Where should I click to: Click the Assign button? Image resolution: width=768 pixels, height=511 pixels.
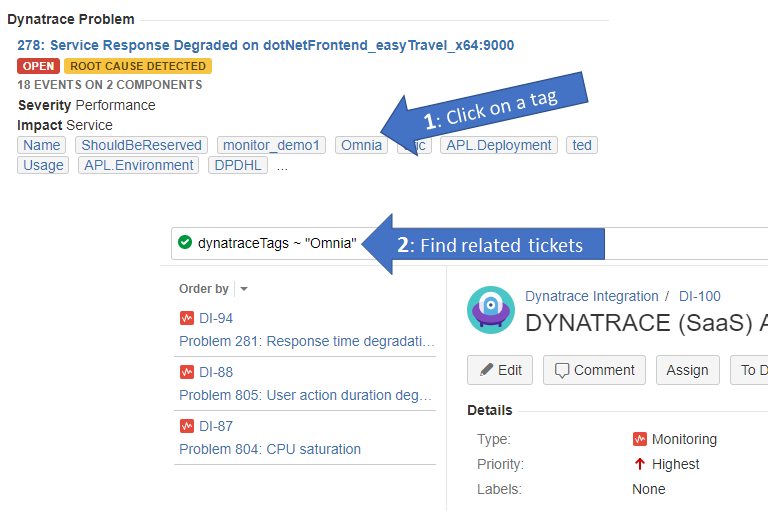pyautogui.click(x=688, y=370)
